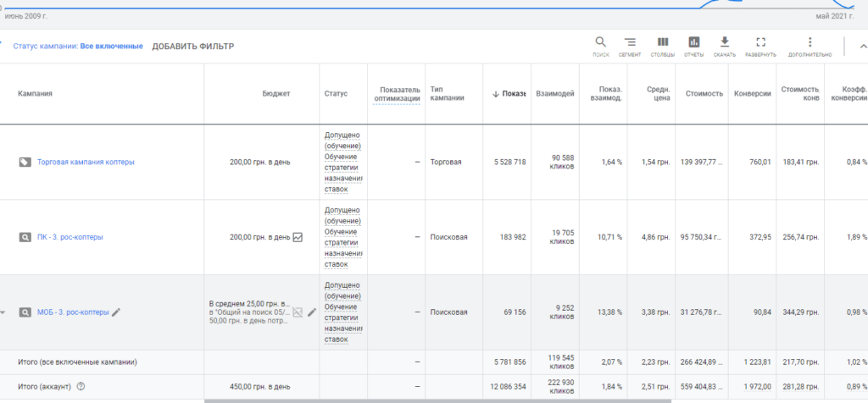Screen dimensions: 868x403
Task: Click the help icon next to Итого (аккаунт)
Action: tap(81, 386)
